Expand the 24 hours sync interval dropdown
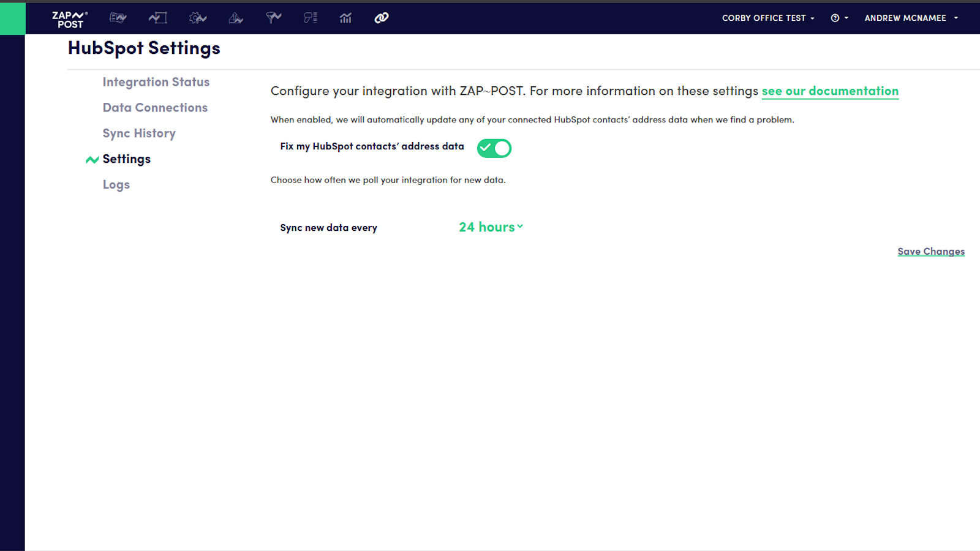This screenshot has width=980, height=551. click(491, 227)
